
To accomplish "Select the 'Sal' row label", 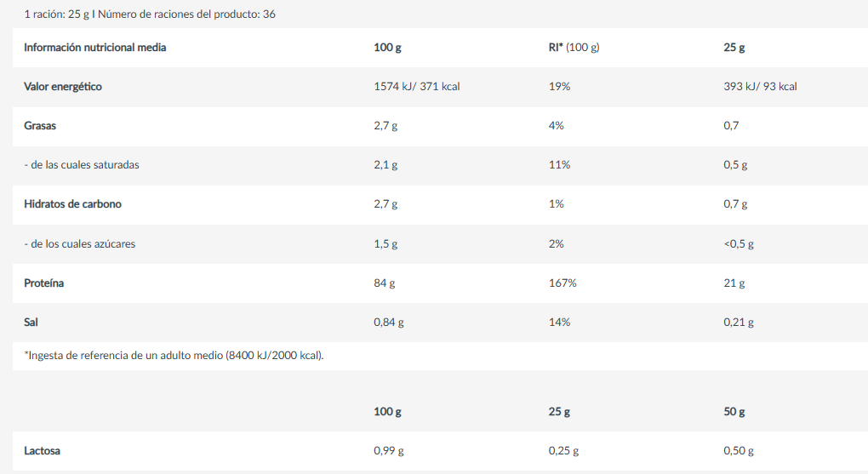I will (x=31, y=323).
